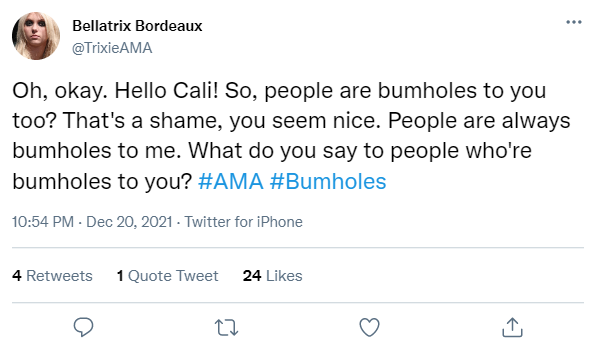View the 24 Likes list
596x364 pixels.
[x=273, y=276]
